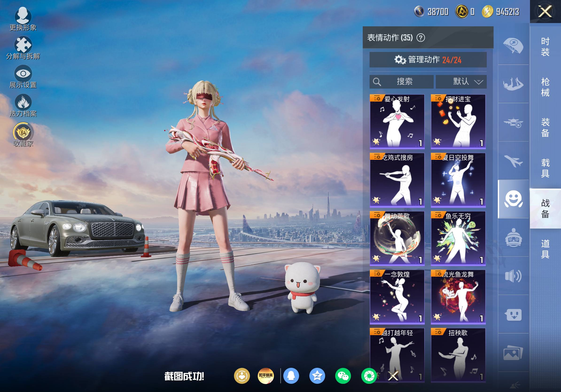This screenshot has width=561, height=392.
Task: Switch to the 枪械 tab
Action: pos(545,87)
